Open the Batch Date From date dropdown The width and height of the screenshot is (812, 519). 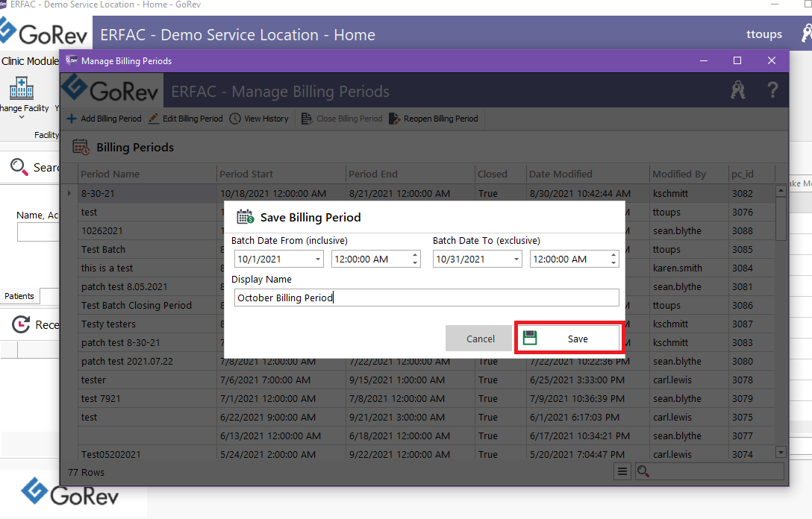click(317, 259)
